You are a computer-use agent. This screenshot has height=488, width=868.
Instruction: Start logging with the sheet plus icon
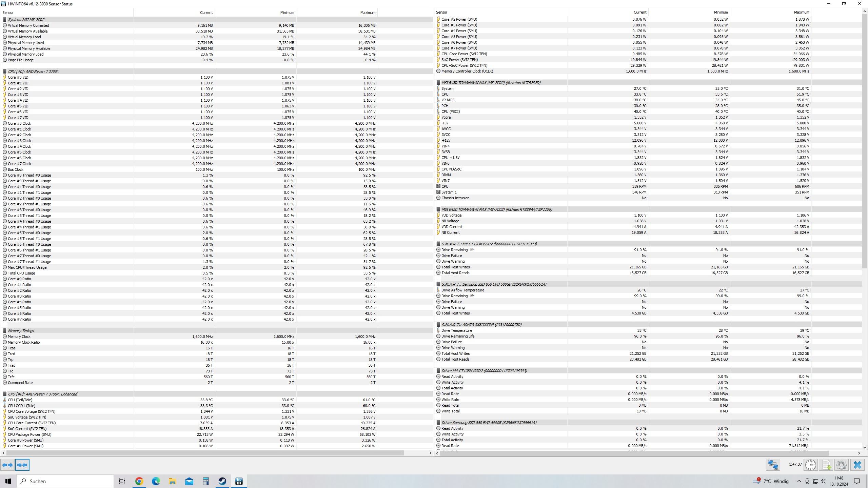[826, 465]
